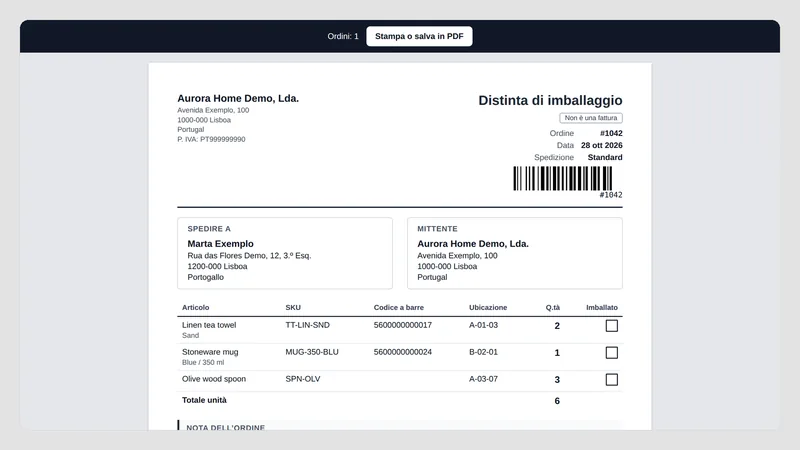Click the 'MITTENTE' label
The image size is (800, 450).
[437, 229]
